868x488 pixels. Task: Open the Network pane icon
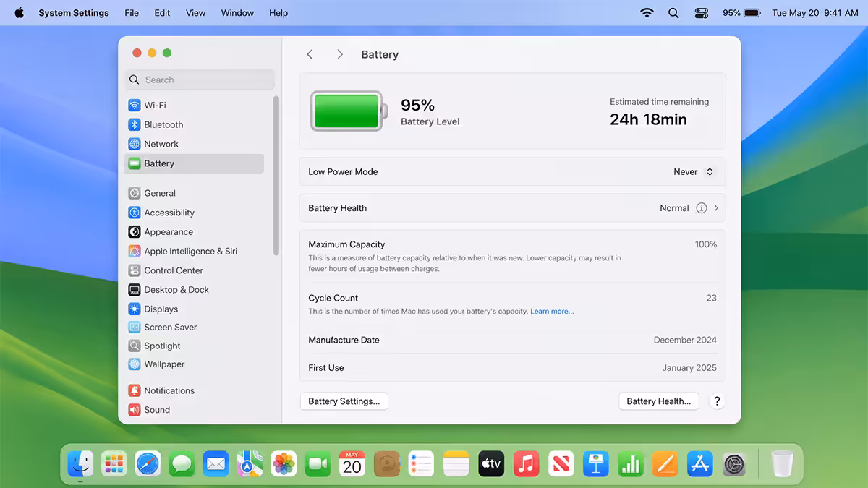coord(135,144)
